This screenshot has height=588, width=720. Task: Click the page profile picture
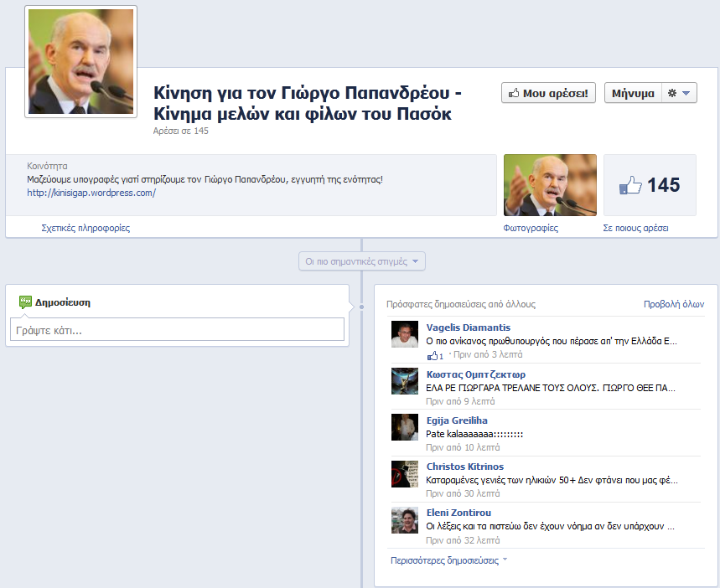pyautogui.click(x=81, y=62)
